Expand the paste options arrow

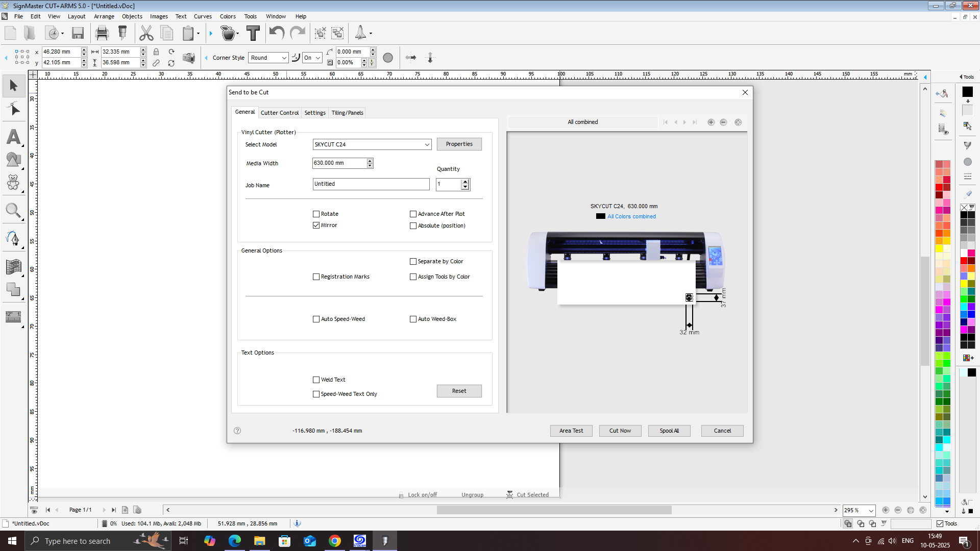198,34
